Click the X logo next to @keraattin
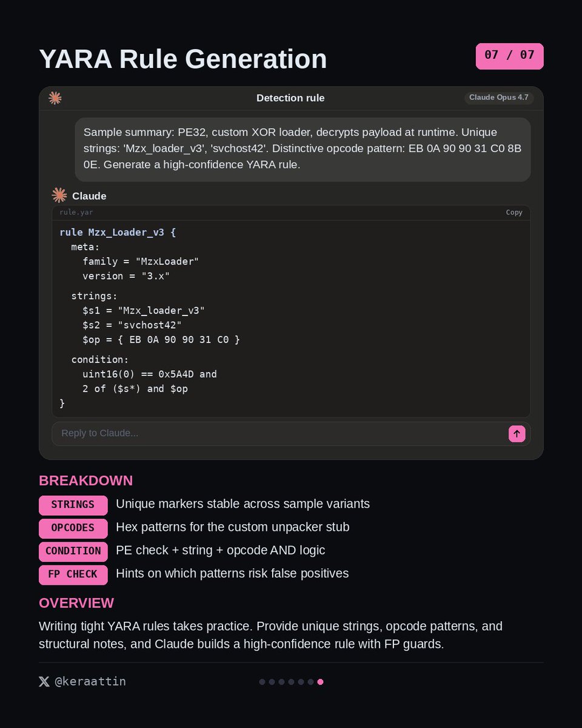This screenshot has width=582, height=728. coord(44,681)
